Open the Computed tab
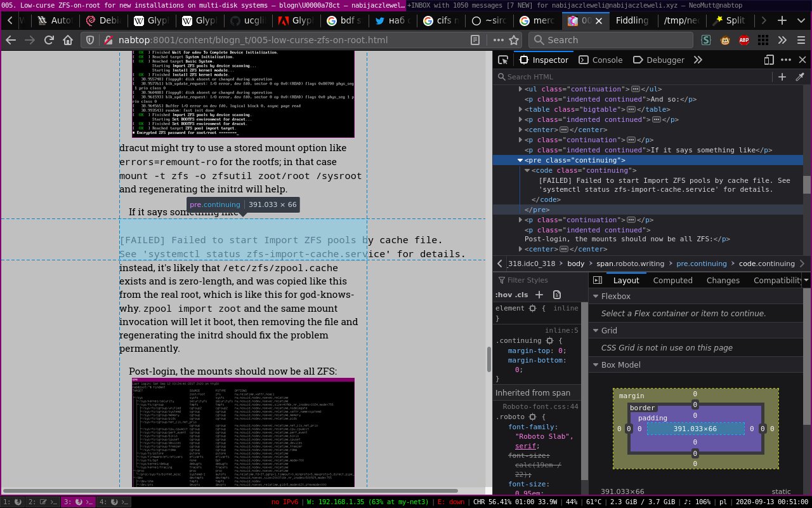Screen dimensions: 812x508 point(672,280)
